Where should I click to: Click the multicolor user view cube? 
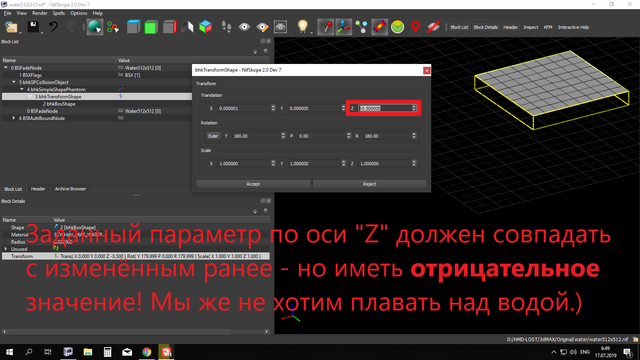tap(205, 27)
